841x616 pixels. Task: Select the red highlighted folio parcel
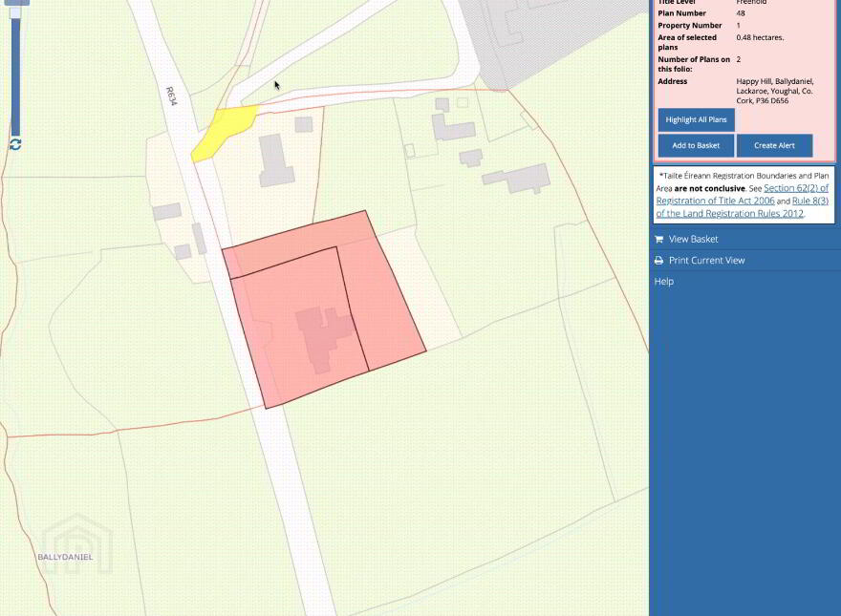pos(324,308)
